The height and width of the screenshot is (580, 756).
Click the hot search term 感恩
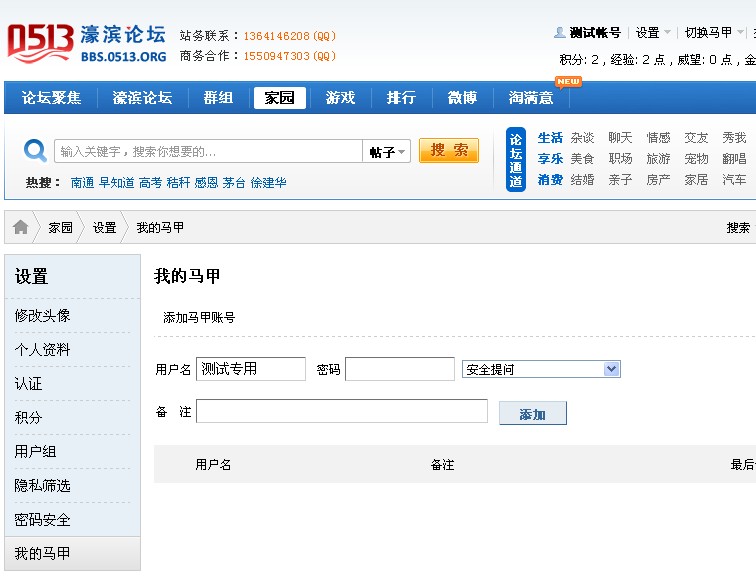pos(206,183)
